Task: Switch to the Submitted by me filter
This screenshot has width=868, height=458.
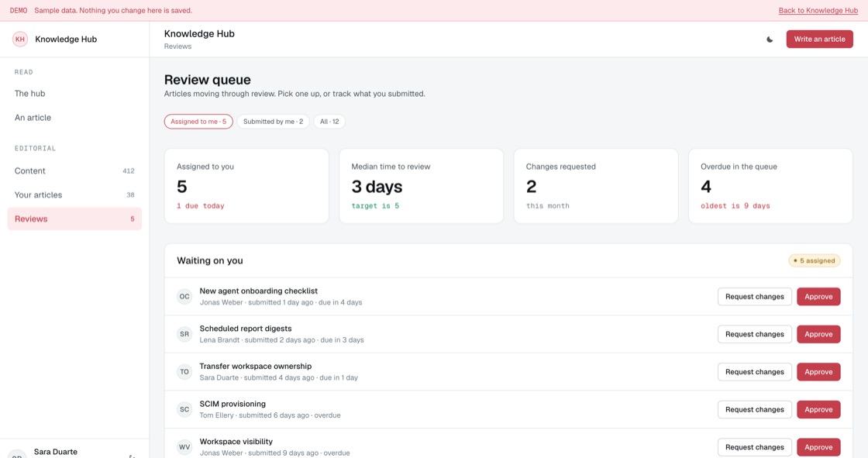Action: (273, 122)
